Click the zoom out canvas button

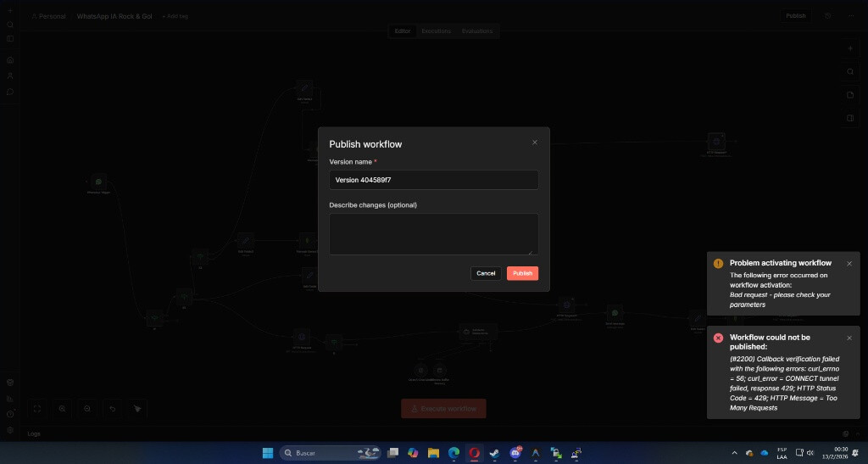click(87, 409)
